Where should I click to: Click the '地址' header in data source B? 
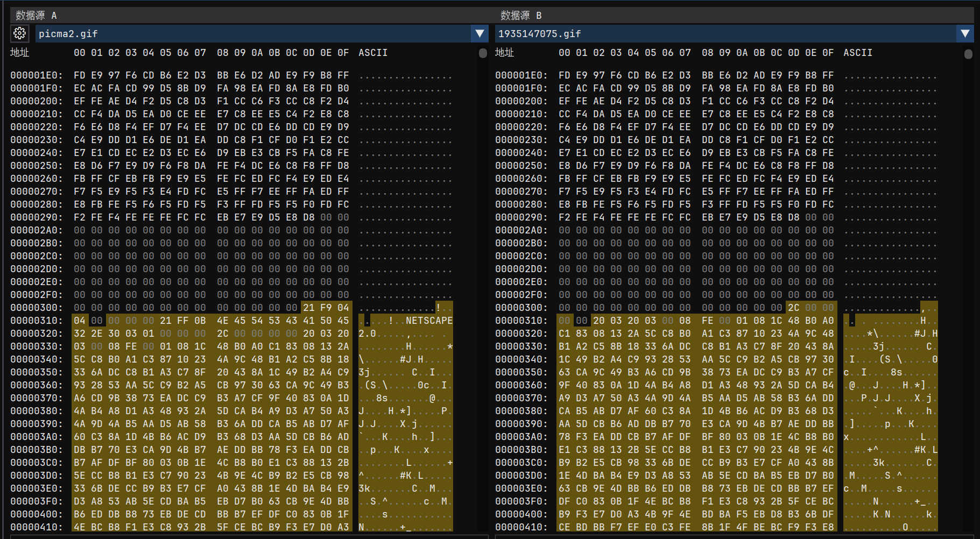[505, 53]
